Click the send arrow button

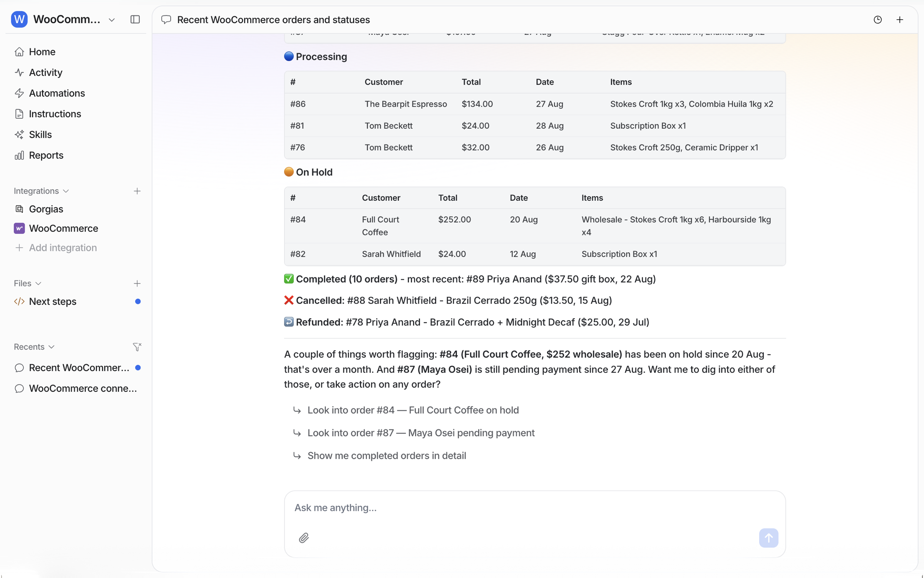tap(768, 538)
